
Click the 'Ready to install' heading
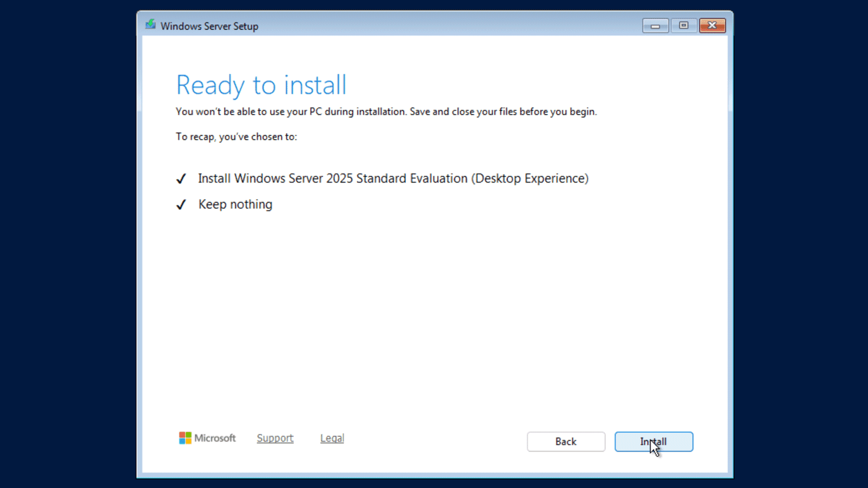click(x=261, y=85)
